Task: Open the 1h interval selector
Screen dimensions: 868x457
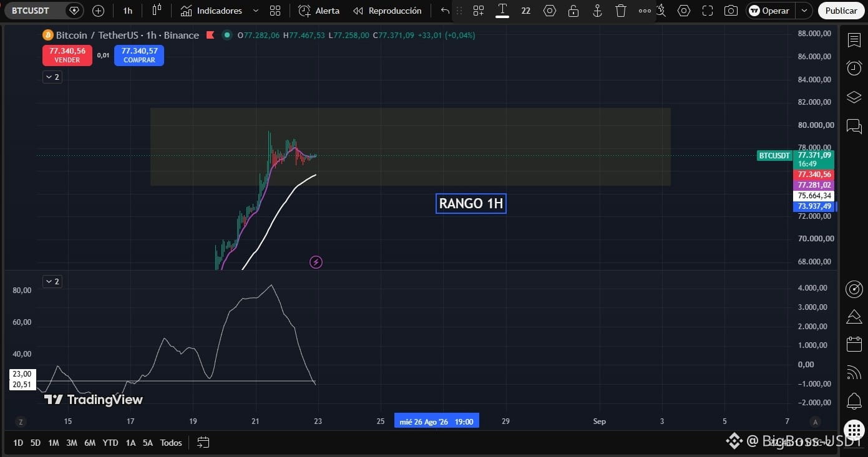Action: [x=127, y=11]
